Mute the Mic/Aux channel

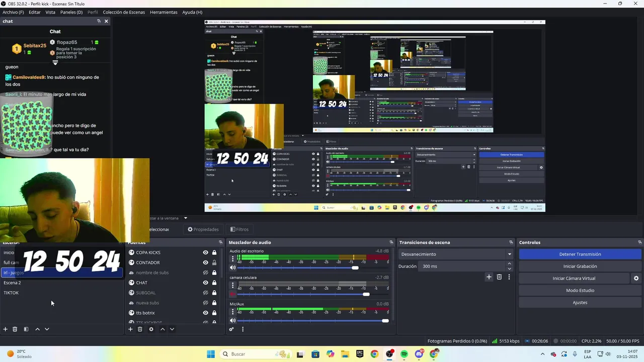(x=232, y=321)
